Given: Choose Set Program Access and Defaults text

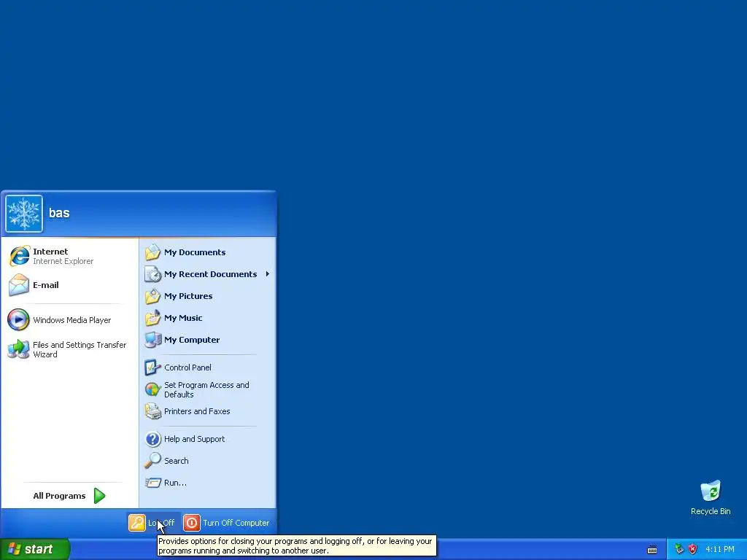Looking at the screenshot, I should point(206,389).
